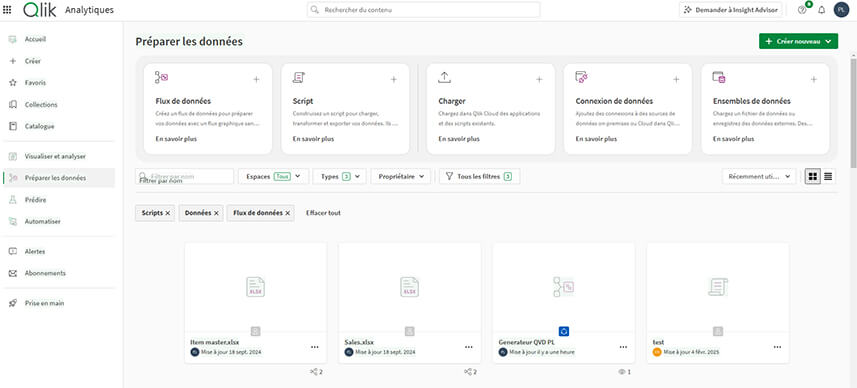Expand the Types filter dropdown
The height and width of the screenshot is (388, 857).
(x=339, y=177)
